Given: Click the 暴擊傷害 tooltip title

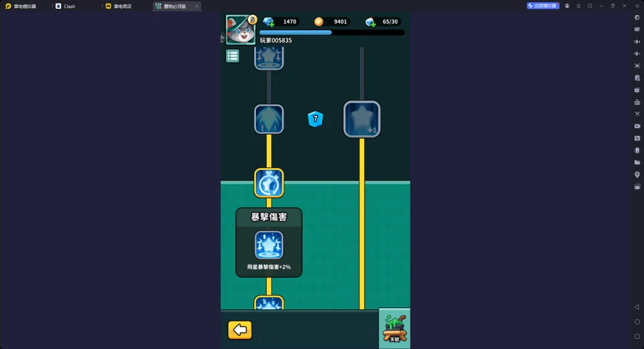Looking at the screenshot, I should point(269,217).
